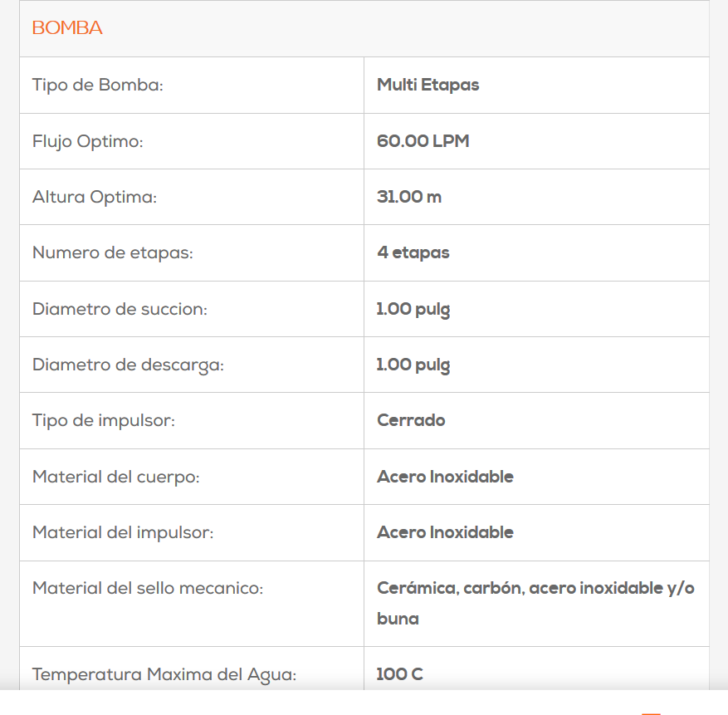This screenshot has width=728, height=715.
Task: Select the '60.00 LPM' value
Action: point(423,141)
